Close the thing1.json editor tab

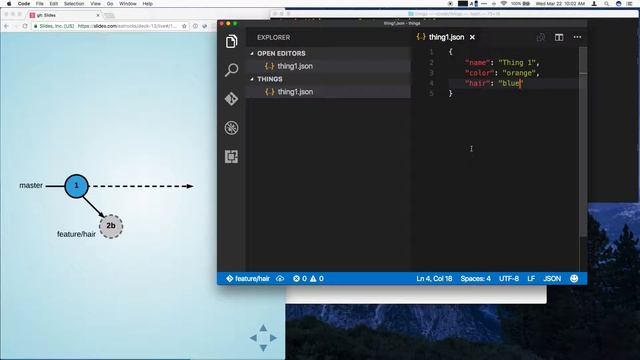click(472, 37)
